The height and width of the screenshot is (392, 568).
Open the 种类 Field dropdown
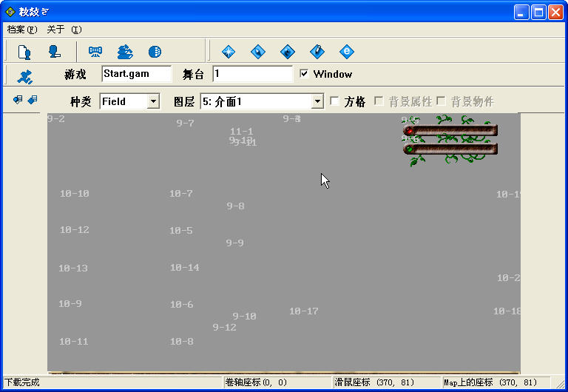pyautogui.click(x=153, y=101)
